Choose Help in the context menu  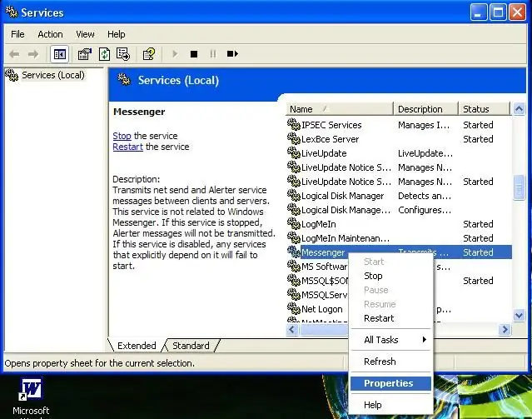point(390,405)
